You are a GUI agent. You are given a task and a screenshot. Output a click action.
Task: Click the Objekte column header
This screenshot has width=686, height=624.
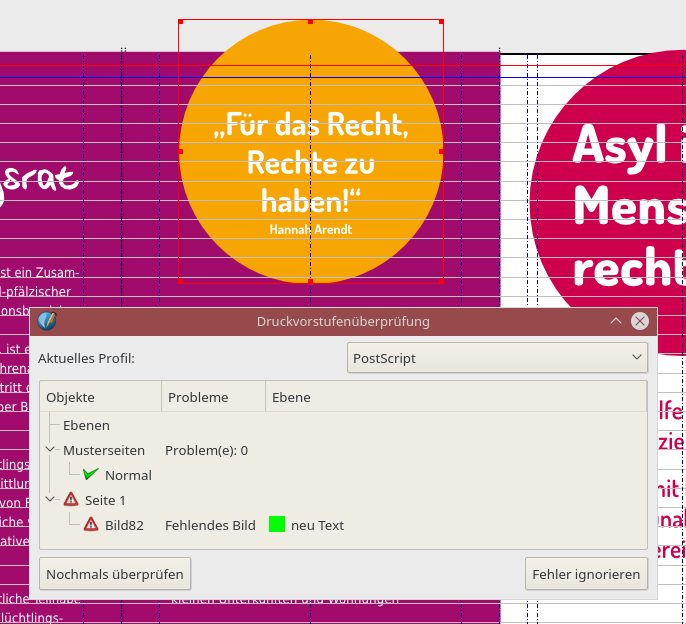(x=100, y=397)
